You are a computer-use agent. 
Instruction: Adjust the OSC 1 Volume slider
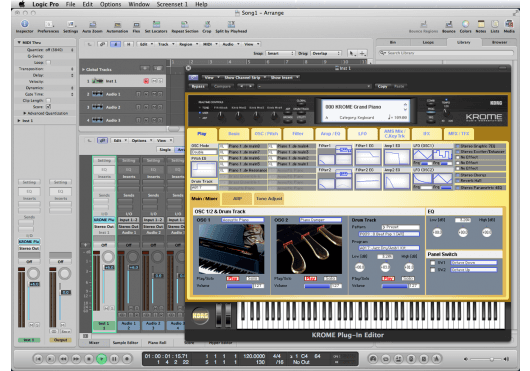(239, 286)
